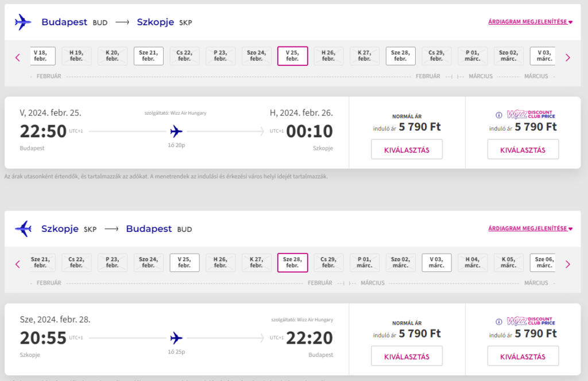Select outbound date V 18, febr.

[42, 56]
